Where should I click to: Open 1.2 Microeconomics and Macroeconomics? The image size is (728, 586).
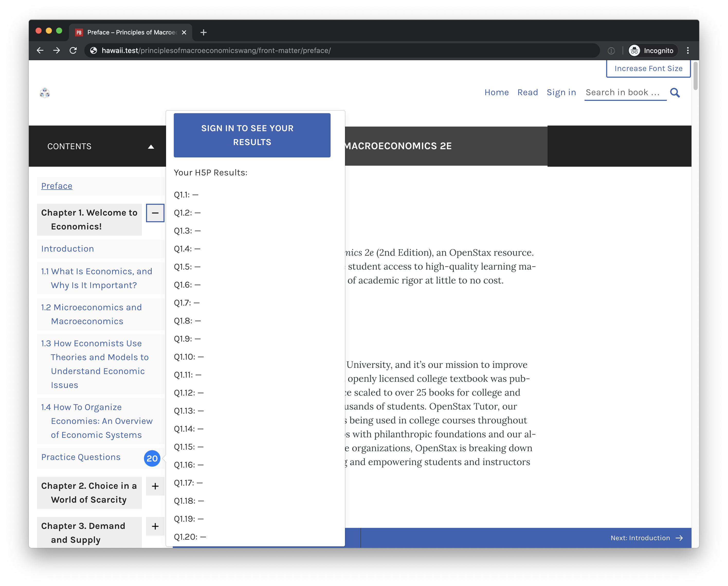pyautogui.click(x=92, y=314)
